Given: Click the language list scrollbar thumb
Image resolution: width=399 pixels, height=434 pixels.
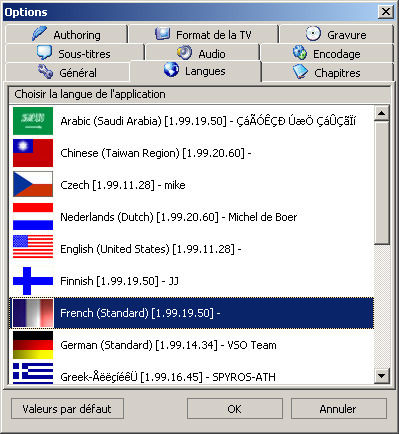Looking at the screenshot, I should tap(382, 183).
